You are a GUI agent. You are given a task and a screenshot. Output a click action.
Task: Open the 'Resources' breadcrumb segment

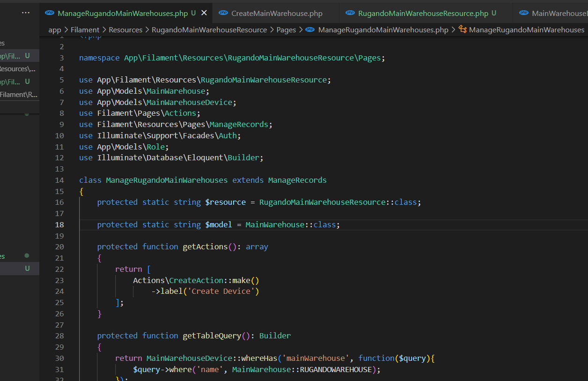click(x=125, y=30)
